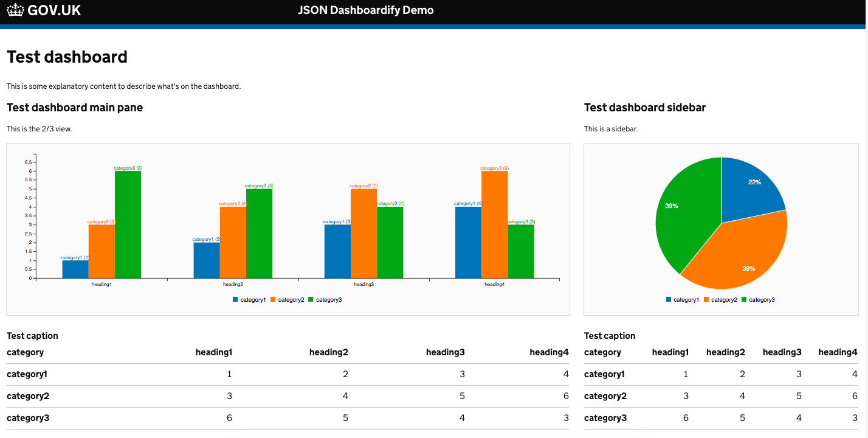Click the green category3 bar above heading2

(x=259, y=234)
